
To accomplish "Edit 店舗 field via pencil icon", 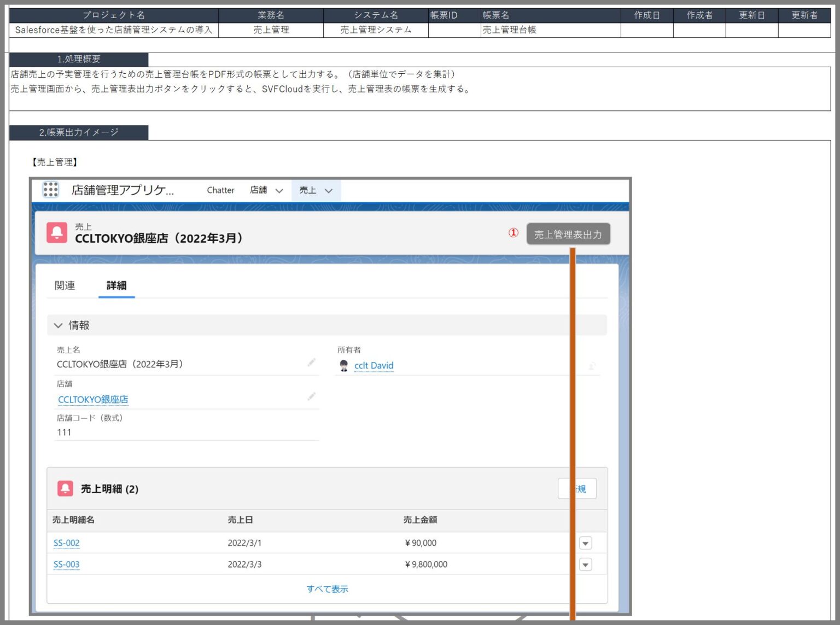I will [x=311, y=397].
